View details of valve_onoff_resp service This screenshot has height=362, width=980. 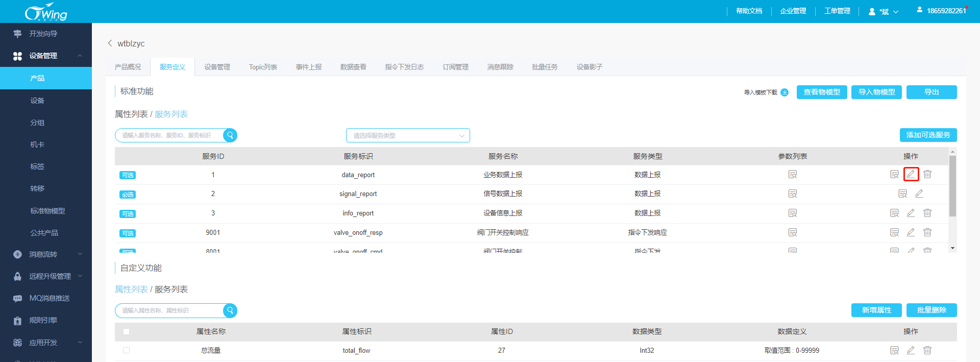pyautogui.click(x=894, y=232)
